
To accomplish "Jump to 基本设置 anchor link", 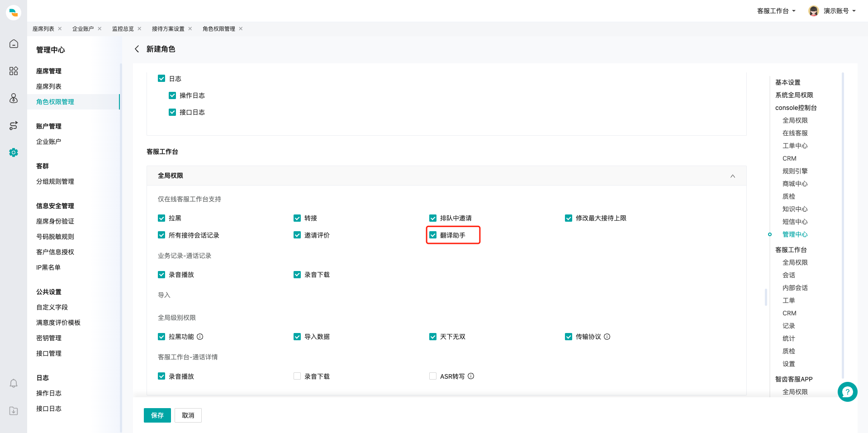I will click(x=788, y=82).
